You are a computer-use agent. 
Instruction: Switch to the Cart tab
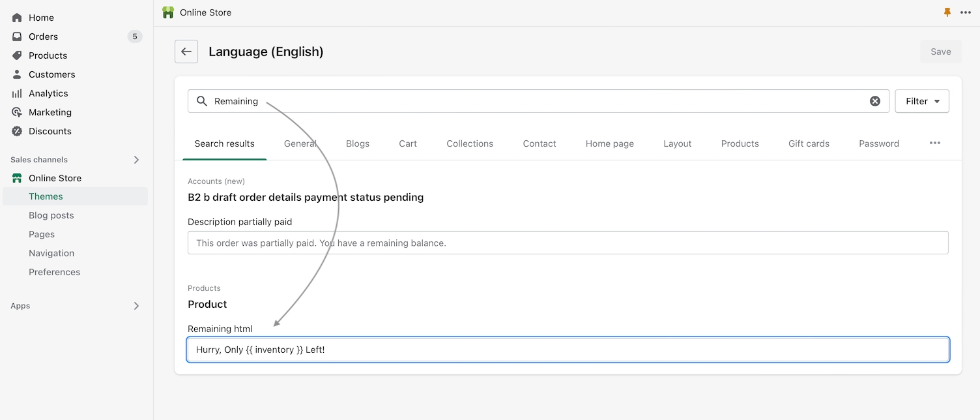pos(408,143)
